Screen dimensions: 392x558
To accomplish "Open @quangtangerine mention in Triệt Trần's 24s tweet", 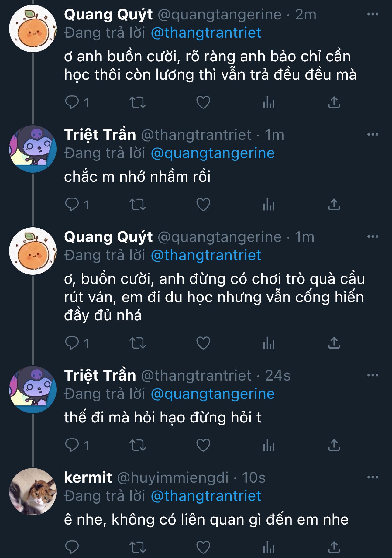I will (x=213, y=394).
